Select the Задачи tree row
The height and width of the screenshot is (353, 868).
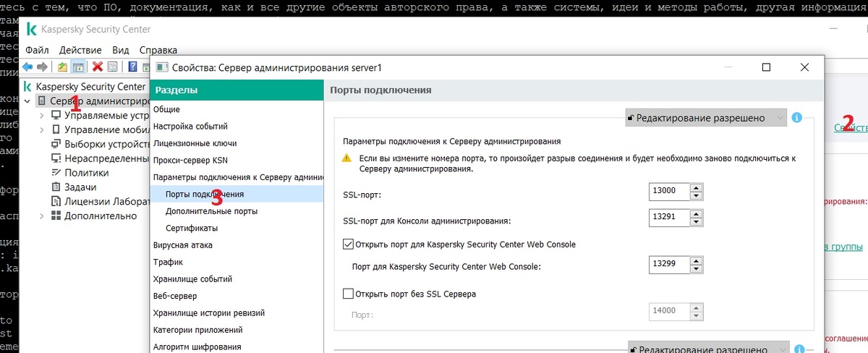[x=80, y=187]
